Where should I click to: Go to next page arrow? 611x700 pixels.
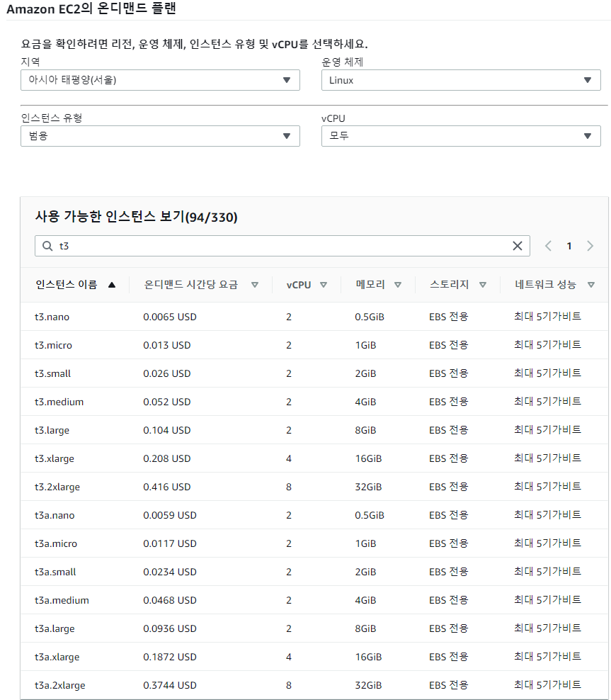coord(590,246)
